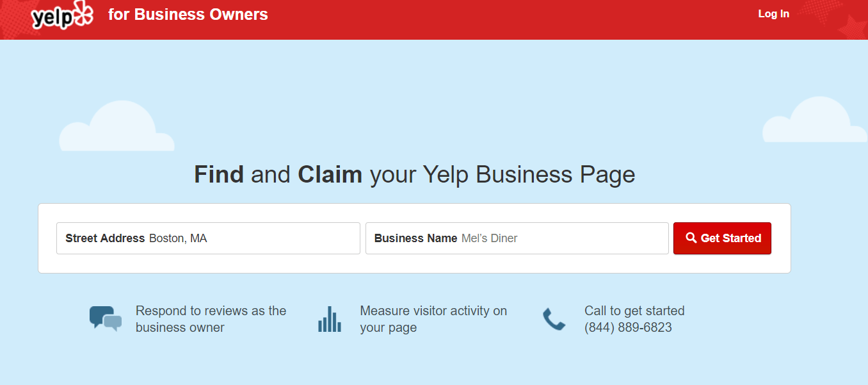This screenshot has height=385, width=868.
Task: Open the Log In link
Action: (773, 14)
